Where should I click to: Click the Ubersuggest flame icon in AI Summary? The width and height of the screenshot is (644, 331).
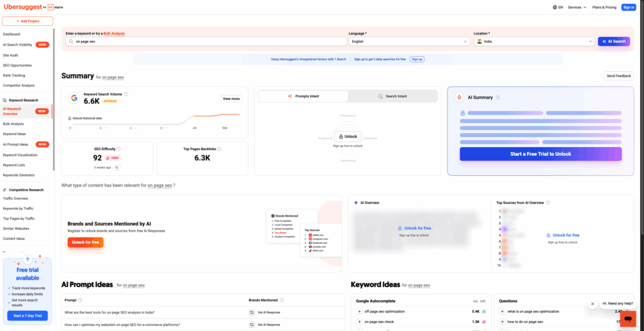[x=459, y=97]
